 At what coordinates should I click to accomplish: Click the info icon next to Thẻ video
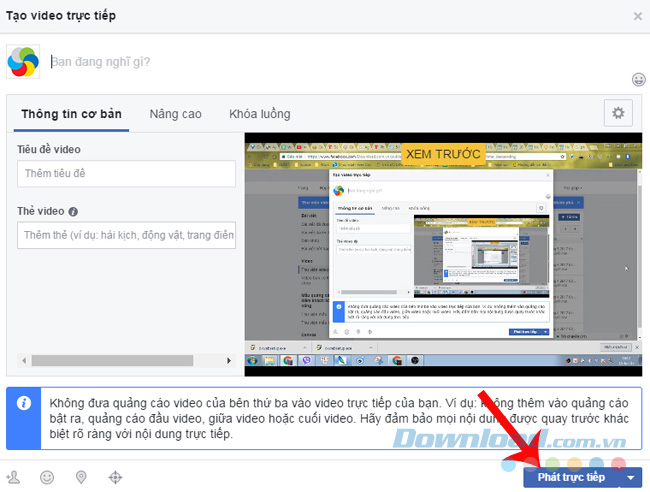click(74, 212)
